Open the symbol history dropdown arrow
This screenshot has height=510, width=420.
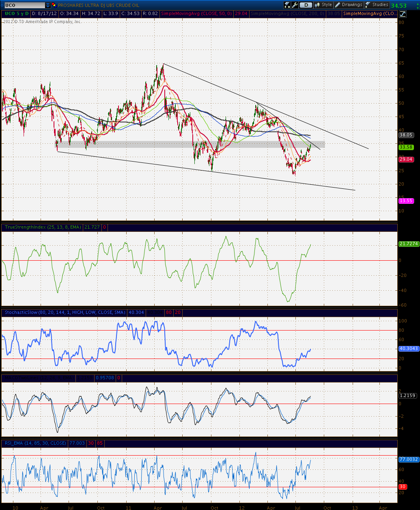[48, 5]
